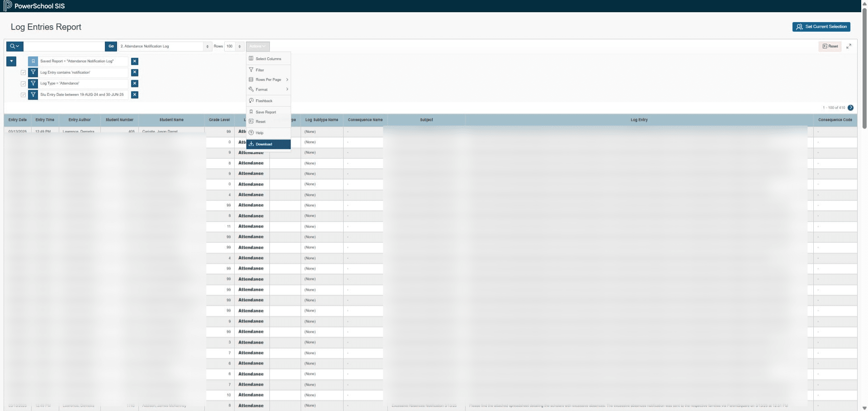Click the bookmark icon for Saved Report filter
This screenshot has width=868, height=411.
point(33,61)
